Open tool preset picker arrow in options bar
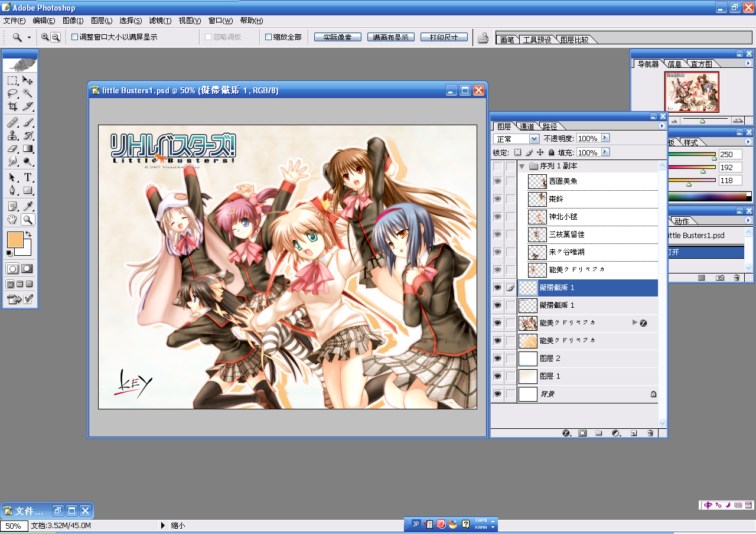 point(28,37)
